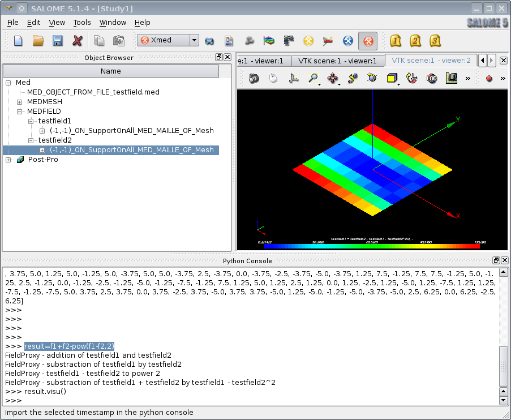This screenshot has height=420, width=511.
Task: Select the Panning tool in viewer toolbar
Action: (333, 78)
